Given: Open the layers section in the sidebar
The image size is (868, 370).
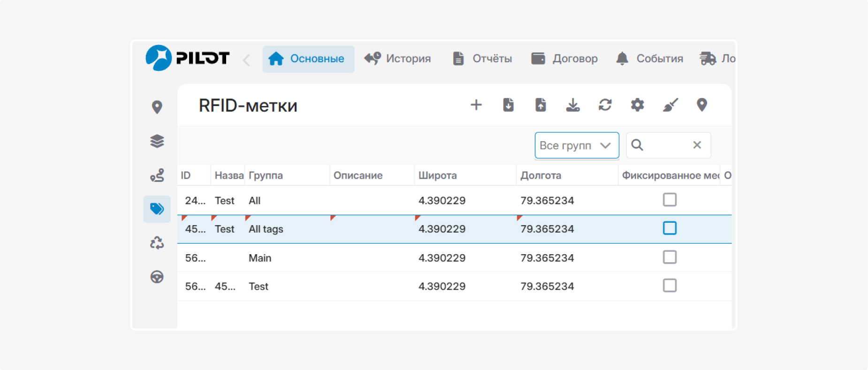Looking at the screenshot, I should (157, 141).
